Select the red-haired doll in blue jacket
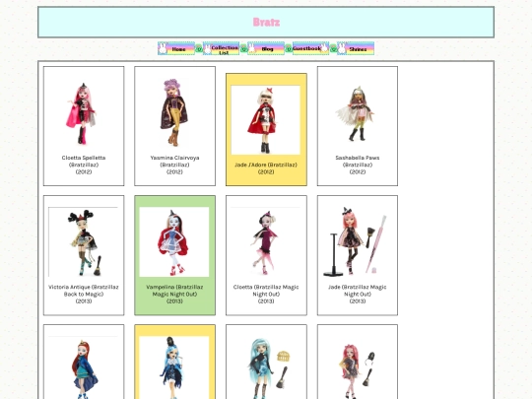The width and height of the screenshot is (532, 399). pos(83,367)
